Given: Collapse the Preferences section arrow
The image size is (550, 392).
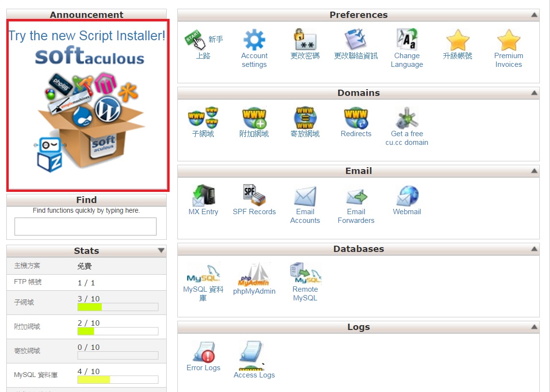Looking at the screenshot, I should coord(534,15).
